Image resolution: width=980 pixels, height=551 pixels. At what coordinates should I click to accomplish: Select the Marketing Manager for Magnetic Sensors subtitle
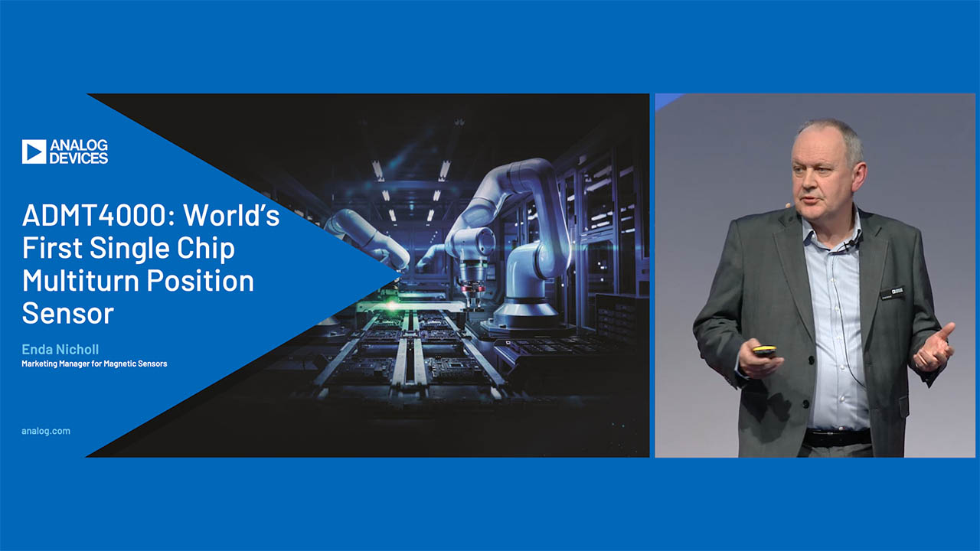(x=94, y=364)
